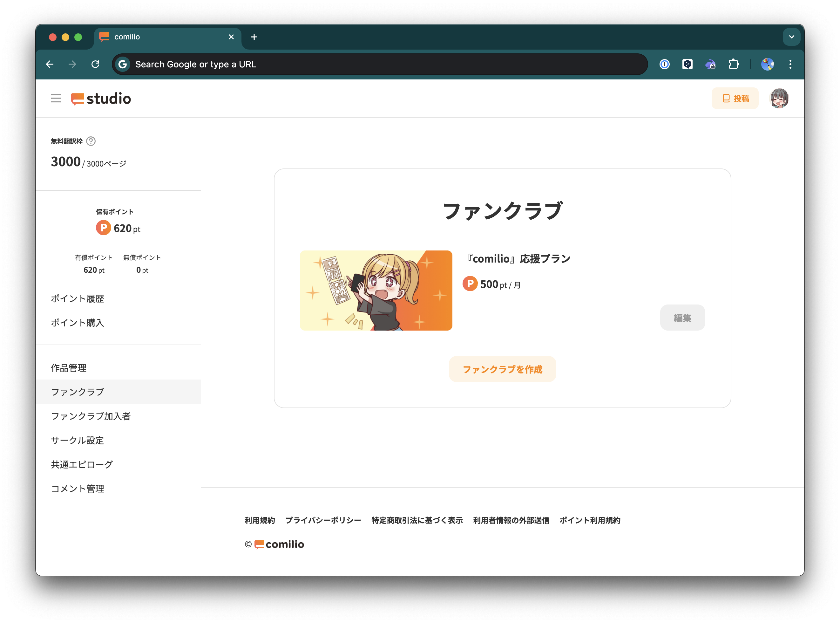Click the fan club plan thumbnail image
The height and width of the screenshot is (623, 840).
376,291
